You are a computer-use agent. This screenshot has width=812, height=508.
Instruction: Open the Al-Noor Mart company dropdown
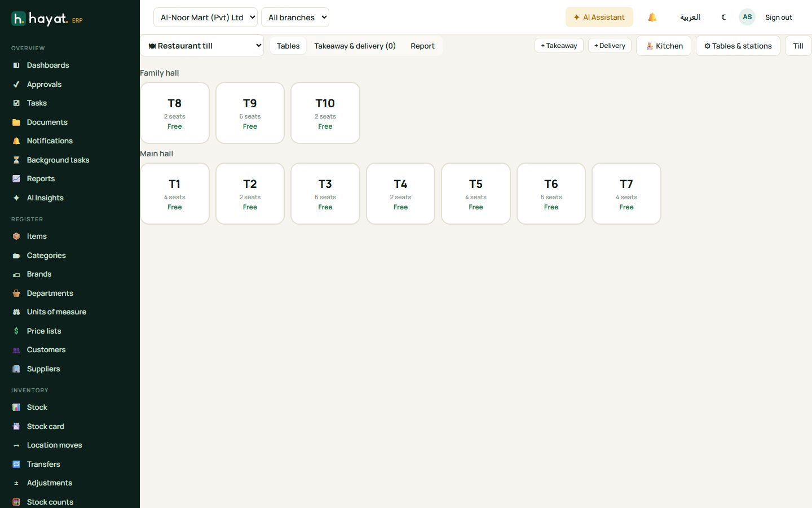tap(205, 17)
